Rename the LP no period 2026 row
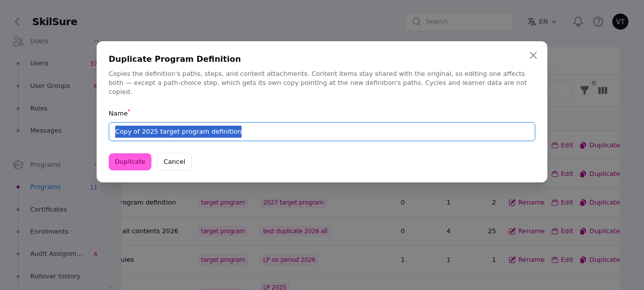 pyautogui.click(x=526, y=260)
